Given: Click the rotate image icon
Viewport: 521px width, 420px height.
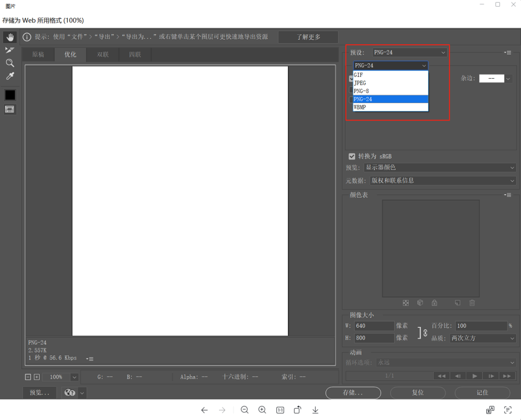Looking at the screenshot, I should (x=298, y=410).
